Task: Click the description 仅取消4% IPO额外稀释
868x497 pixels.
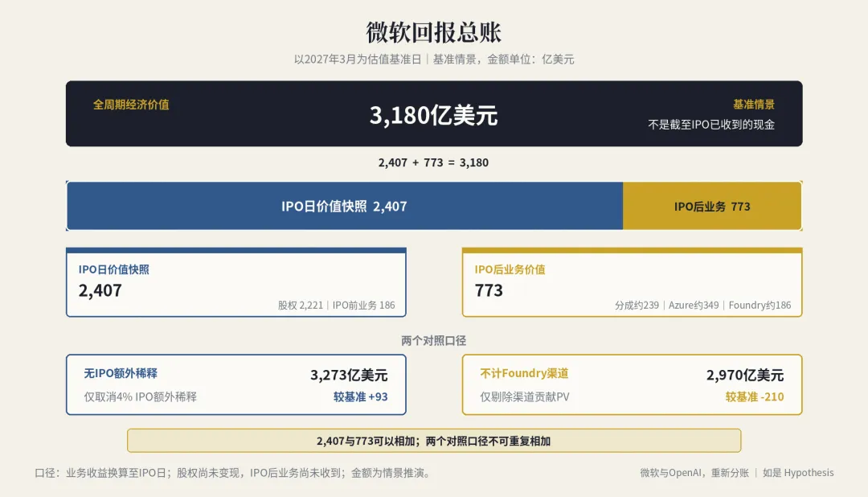Action: [x=140, y=396]
